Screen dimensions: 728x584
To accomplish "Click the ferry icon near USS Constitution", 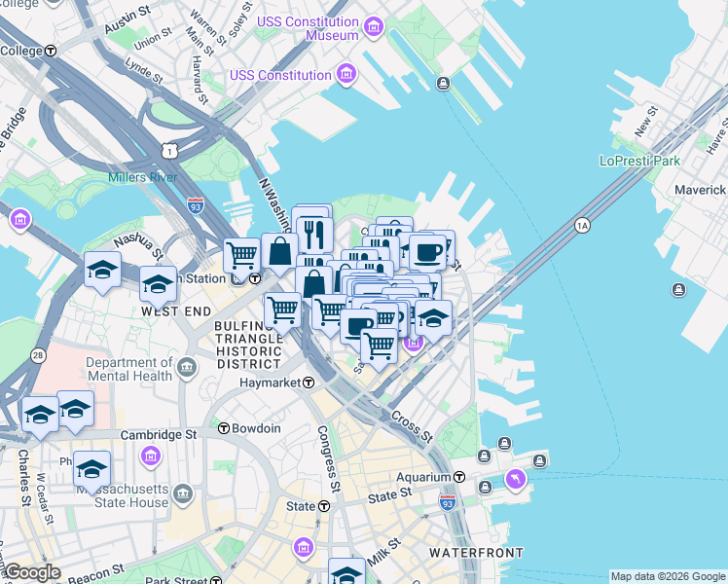I will pyautogui.click(x=444, y=84).
